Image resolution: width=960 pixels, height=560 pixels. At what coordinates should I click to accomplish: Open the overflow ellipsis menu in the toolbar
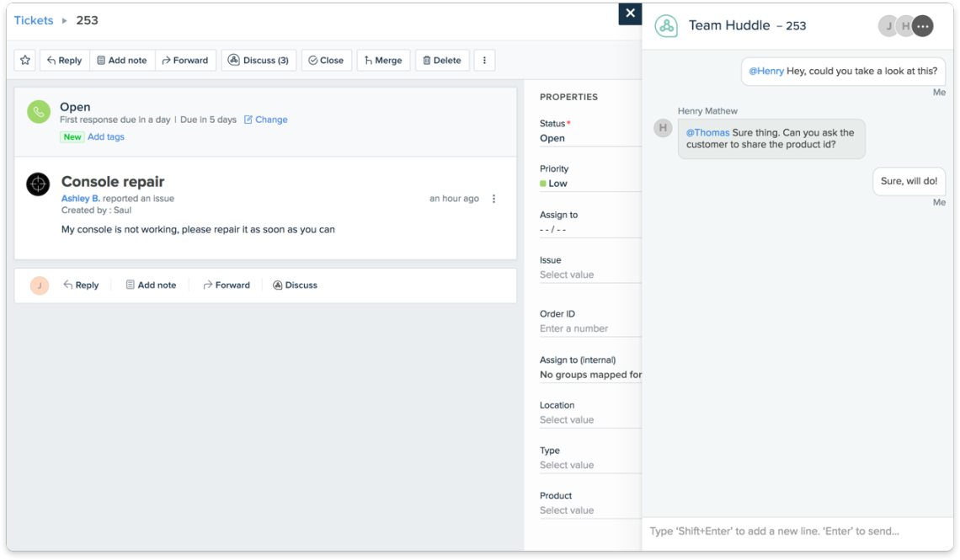click(x=484, y=60)
